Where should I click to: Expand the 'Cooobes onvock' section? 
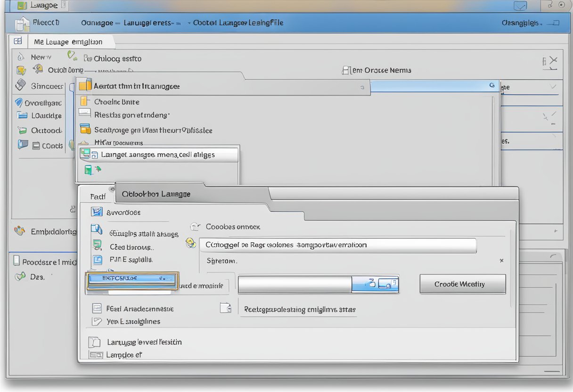point(195,226)
